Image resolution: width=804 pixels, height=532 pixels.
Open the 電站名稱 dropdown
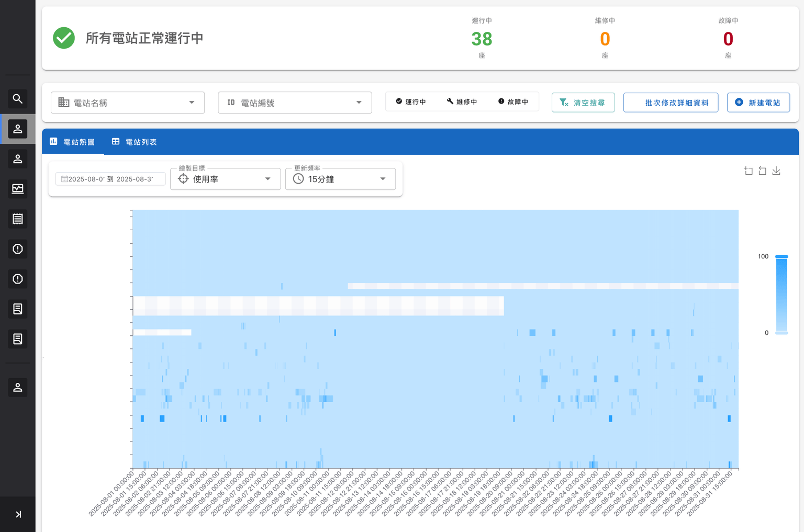128,103
